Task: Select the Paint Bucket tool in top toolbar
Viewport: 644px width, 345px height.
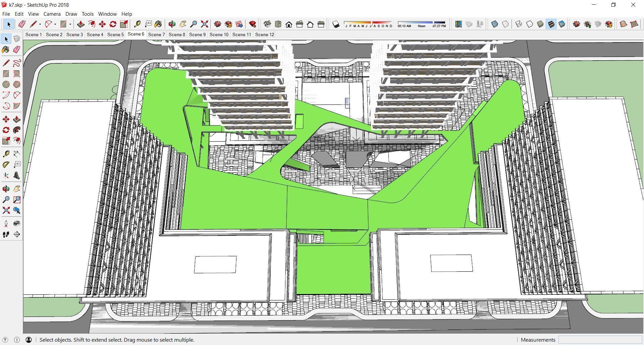Action: coord(158,24)
